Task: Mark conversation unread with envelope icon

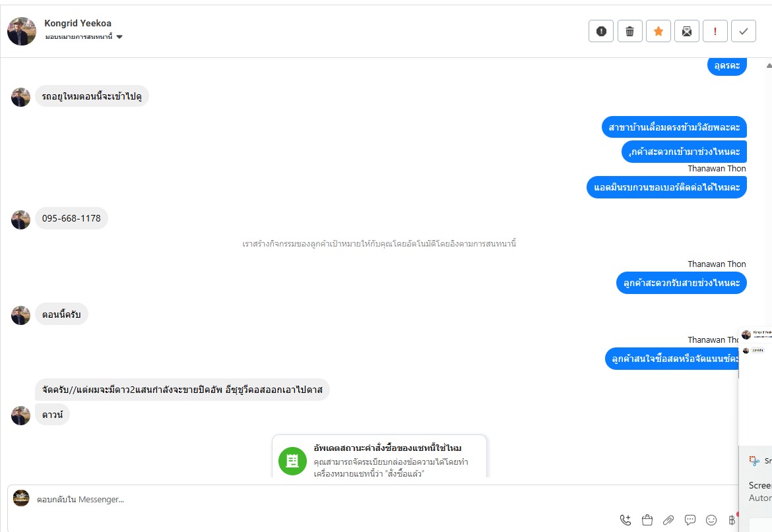Action: [x=687, y=32]
